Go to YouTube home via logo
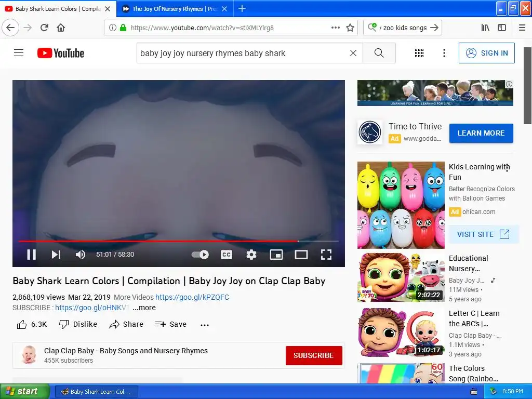The width and height of the screenshot is (532, 399). (61, 53)
